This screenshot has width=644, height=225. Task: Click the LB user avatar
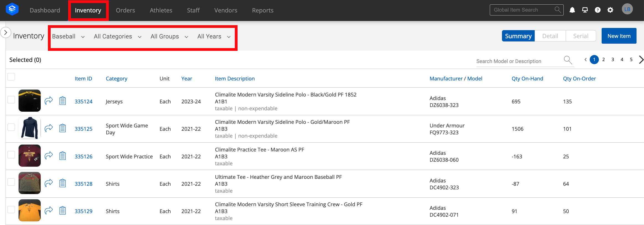coord(627,9)
